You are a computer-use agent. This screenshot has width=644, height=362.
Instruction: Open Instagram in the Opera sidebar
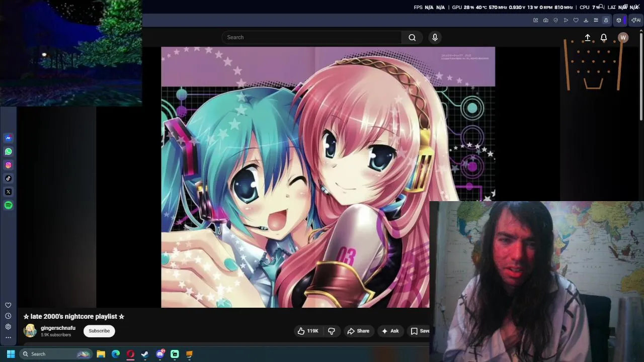coord(8,165)
